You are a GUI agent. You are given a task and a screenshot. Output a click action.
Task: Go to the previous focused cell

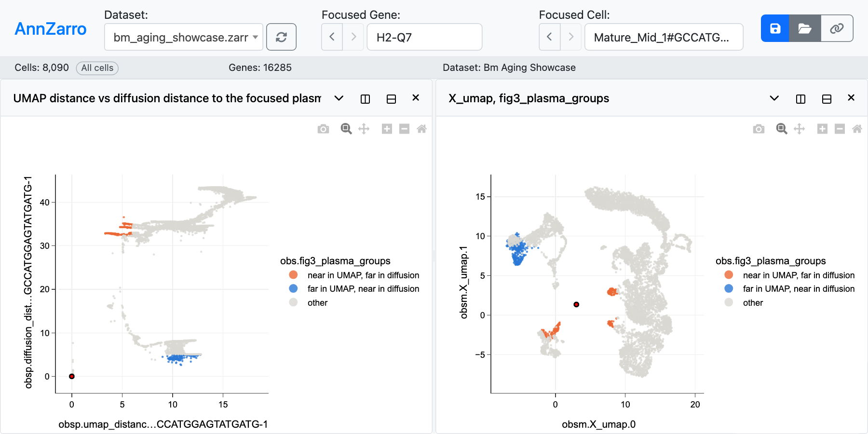click(550, 37)
